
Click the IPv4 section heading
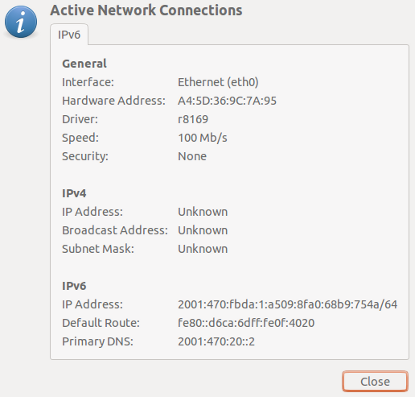click(x=74, y=193)
